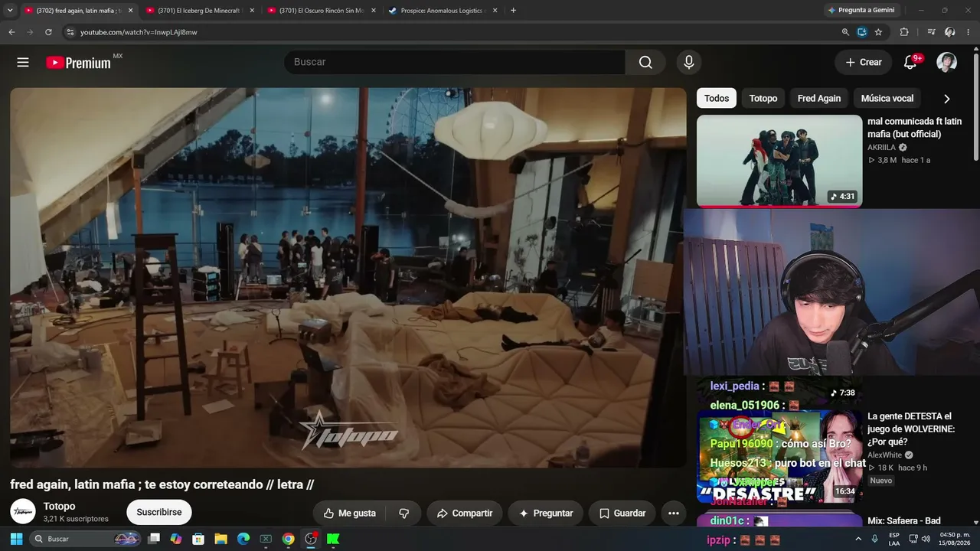
Task: Close the Prospice: Anomalous Logistics tab
Action: tap(495, 11)
